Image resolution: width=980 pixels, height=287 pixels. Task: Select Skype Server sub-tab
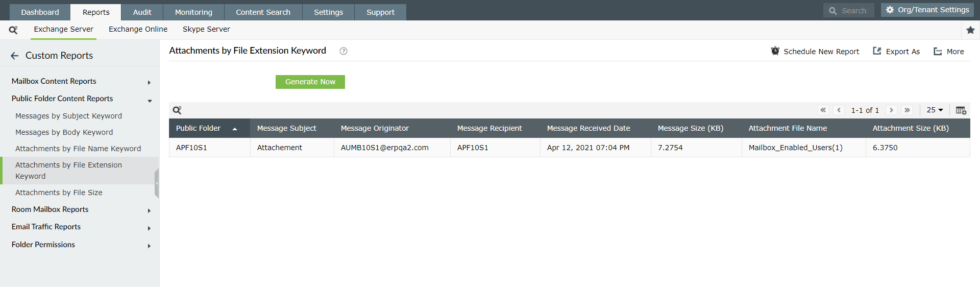click(x=206, y=29)
